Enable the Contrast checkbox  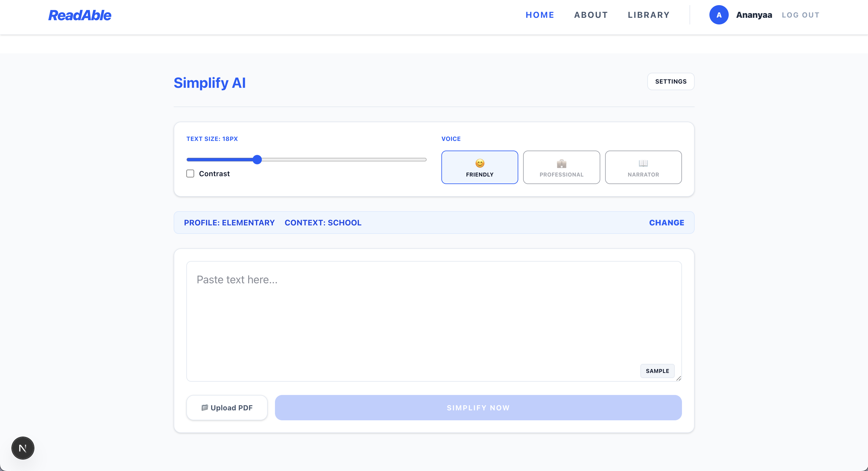point(190,173)
